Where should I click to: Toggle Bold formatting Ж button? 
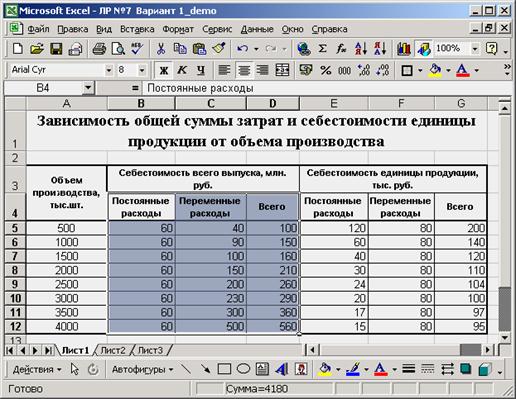(164, 70)
